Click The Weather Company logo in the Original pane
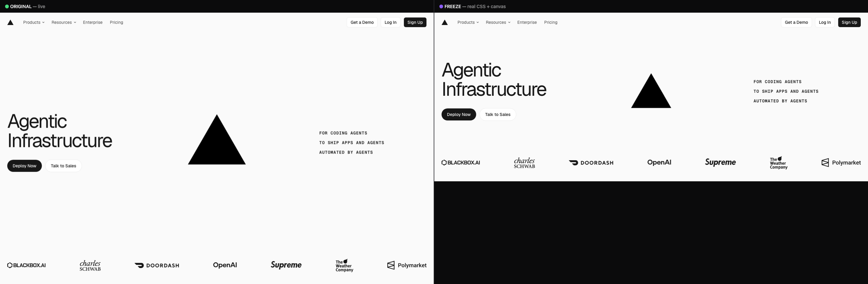The image size is (868, 284). click(x=344, y=265)
